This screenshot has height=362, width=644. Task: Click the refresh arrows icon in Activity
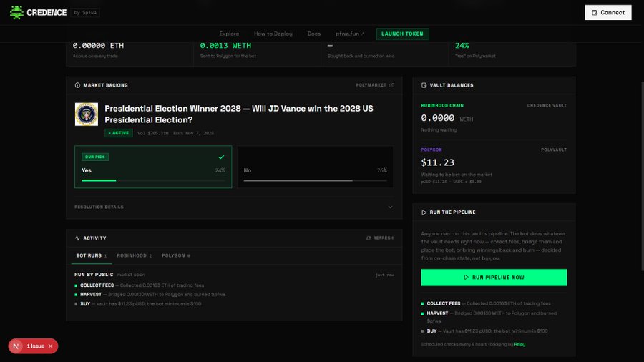coord(369,238)
